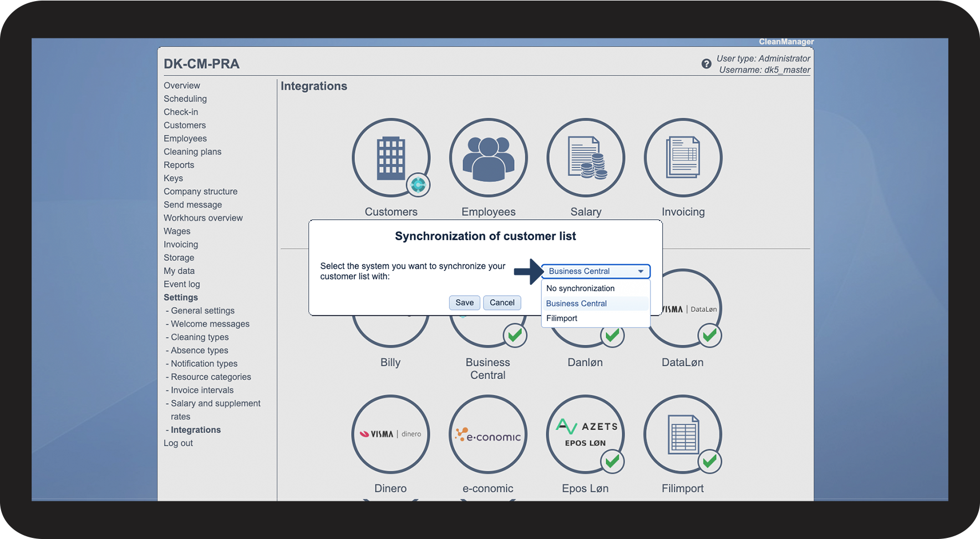
Task: Click the Billy integration label
Action: tap(390, 362)
